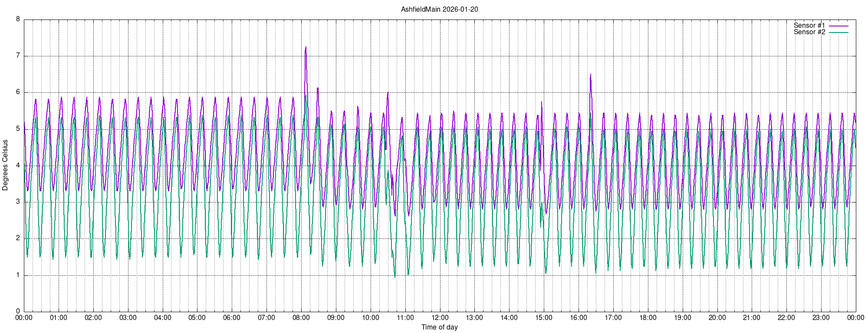Viewport: 868px width, 333px height.
Task: Click the 21:00 time tick label
Action: coord(751,318)
